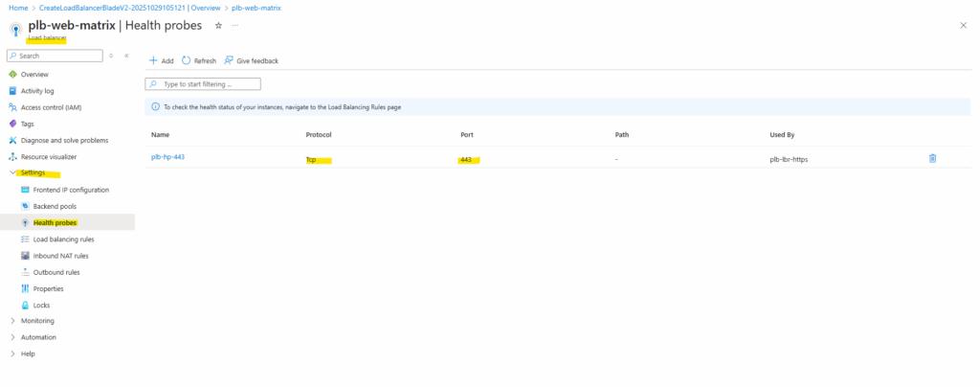Click the filter text field
The image size is (980, 387).
[x=203, y=84]
